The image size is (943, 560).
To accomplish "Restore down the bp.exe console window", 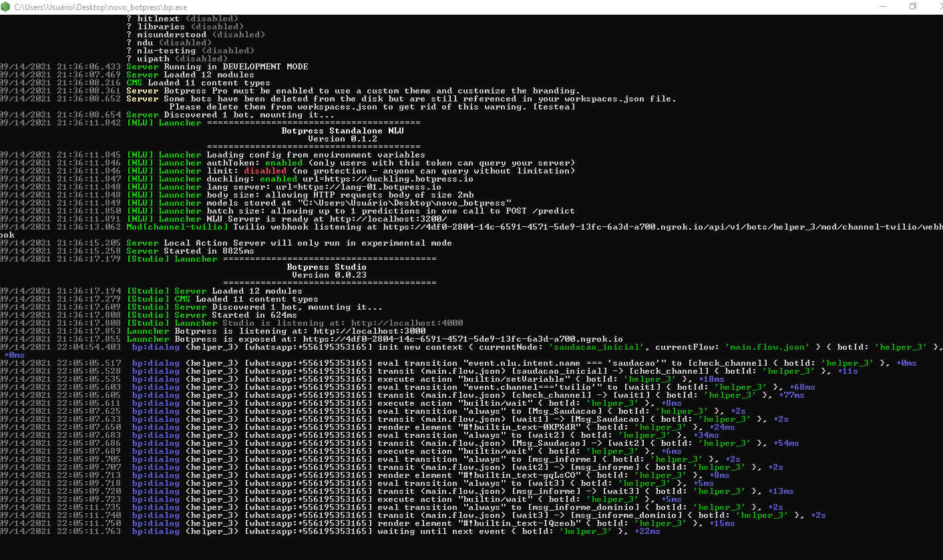I will point(913,6).
